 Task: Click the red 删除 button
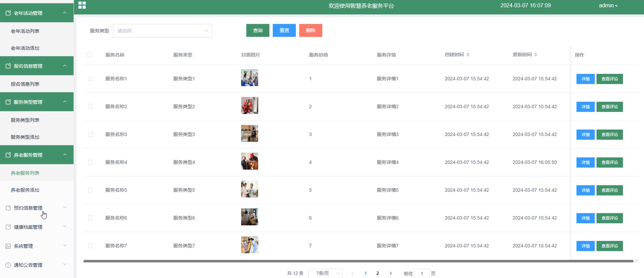(311, 31)
